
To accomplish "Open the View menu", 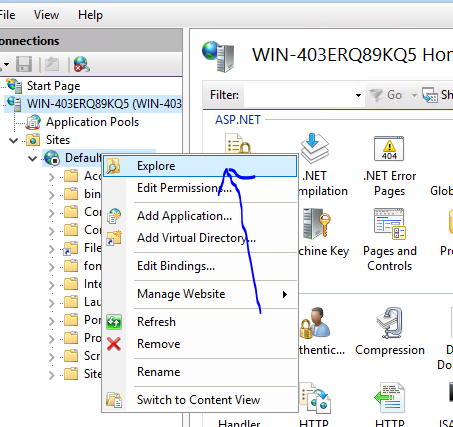I will (x=46, y=15).
